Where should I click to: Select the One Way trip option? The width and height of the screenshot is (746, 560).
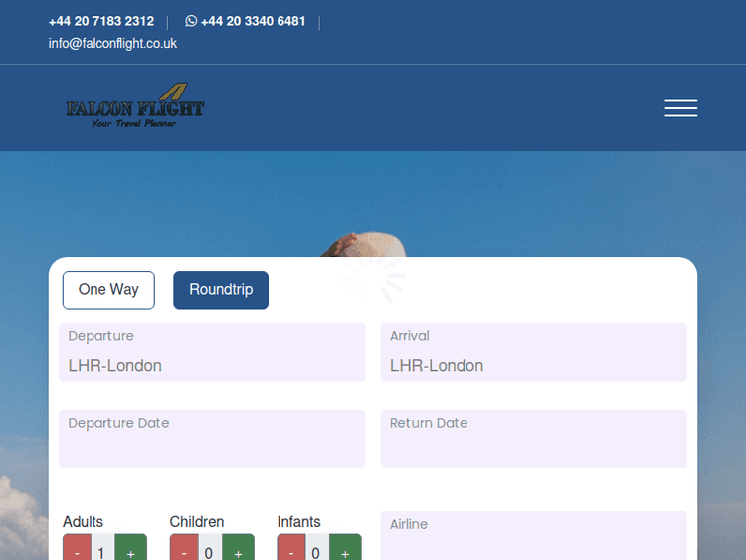(108, 289)
